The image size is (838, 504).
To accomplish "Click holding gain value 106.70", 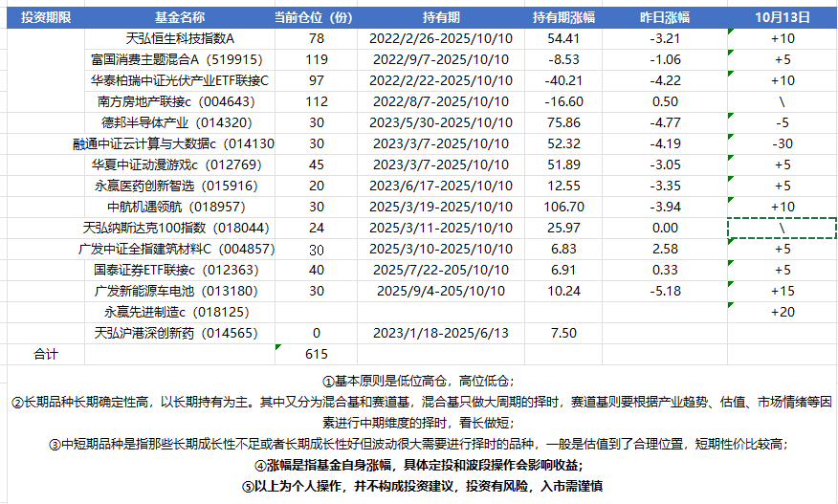I will (x=563, y=207).
